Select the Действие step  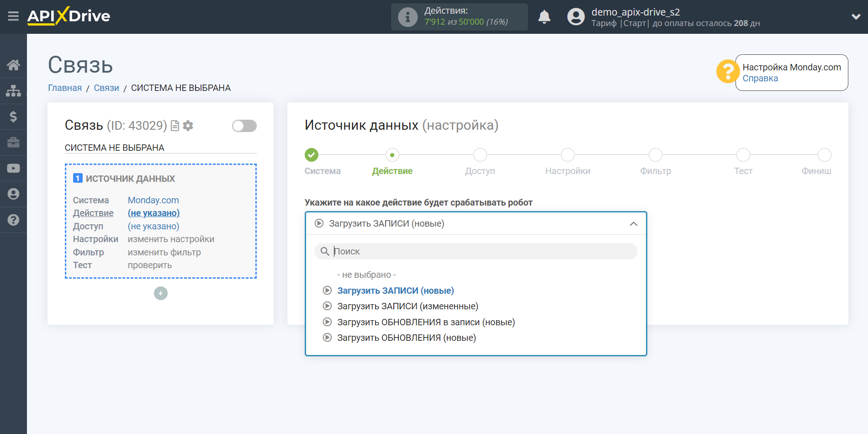392,155
